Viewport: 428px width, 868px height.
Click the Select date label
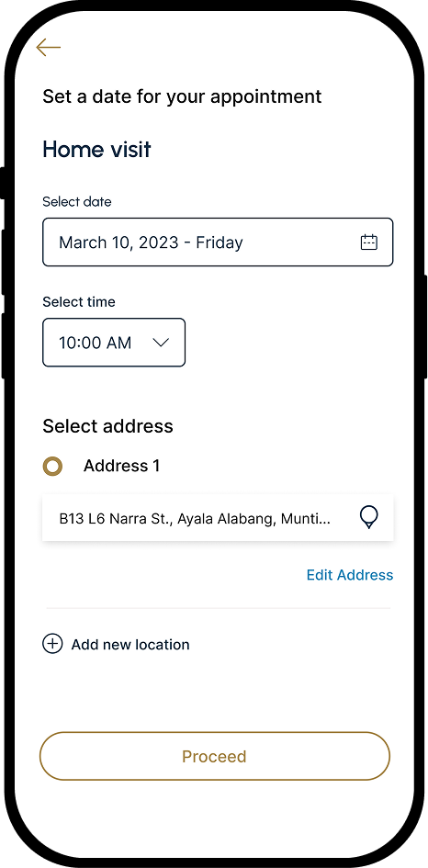pos(77,202)
